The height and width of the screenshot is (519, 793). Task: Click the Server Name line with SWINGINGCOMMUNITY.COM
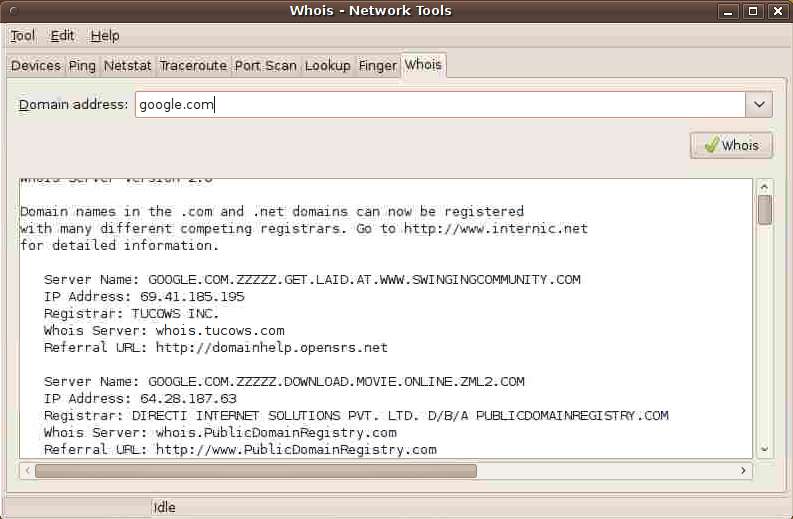[312, 280]
